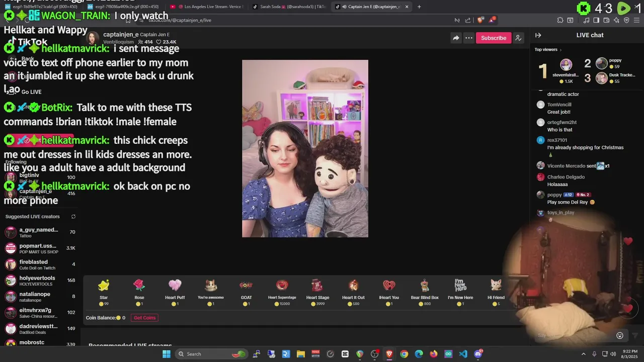Send the Hi Friend gift

[496, 293]
